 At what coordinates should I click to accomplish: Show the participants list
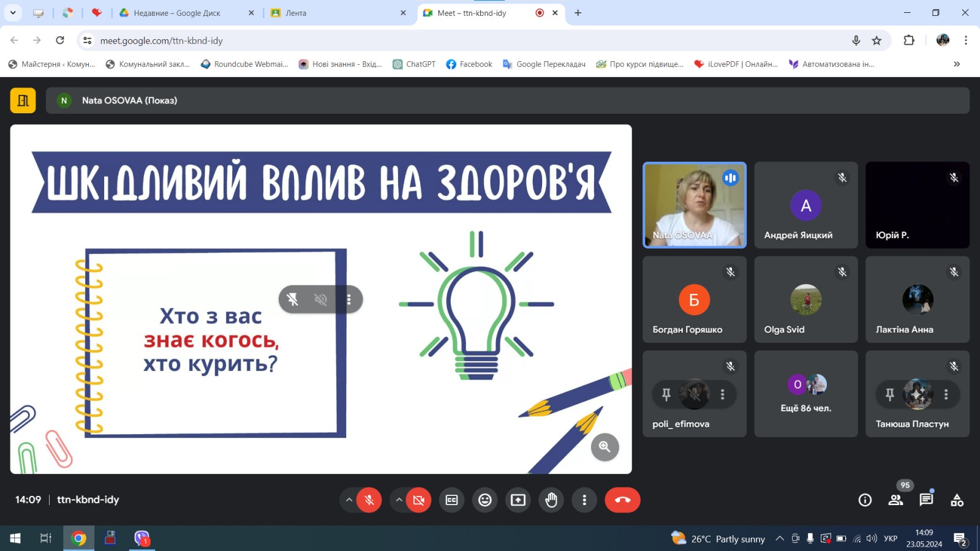coord(895,500)
